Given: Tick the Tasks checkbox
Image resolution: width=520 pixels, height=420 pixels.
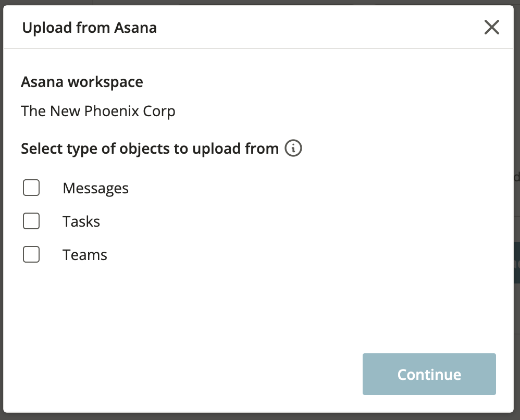Looking at the screenshot, I should click(31, 221).
